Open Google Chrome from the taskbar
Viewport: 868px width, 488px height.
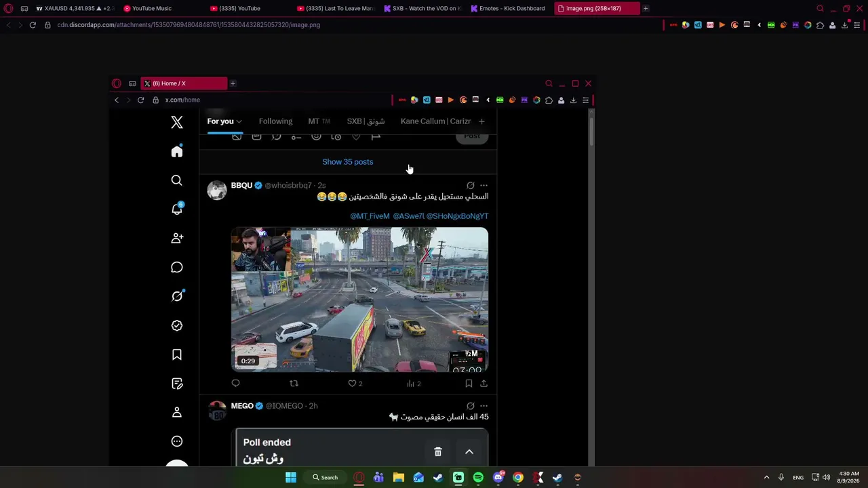pyautogui.click(x=518, y=478)
